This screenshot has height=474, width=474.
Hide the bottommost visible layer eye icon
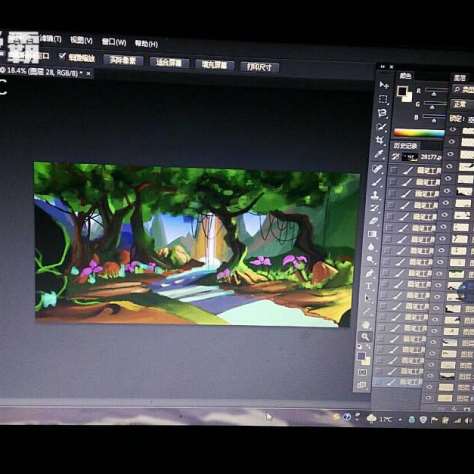[x=428, y=398]
